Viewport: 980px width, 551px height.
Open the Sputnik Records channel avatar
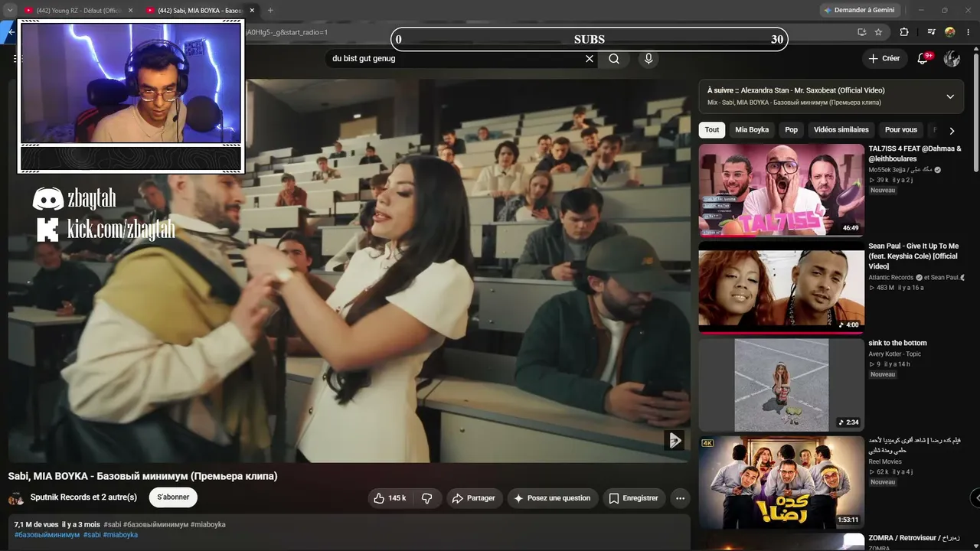tap(15, 498)
